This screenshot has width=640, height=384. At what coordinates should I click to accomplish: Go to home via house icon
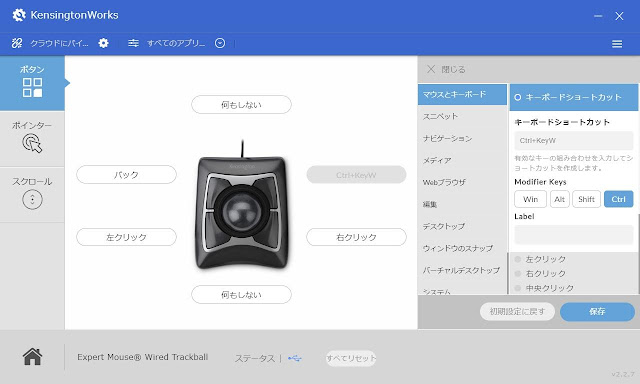[x=32, y=357]
